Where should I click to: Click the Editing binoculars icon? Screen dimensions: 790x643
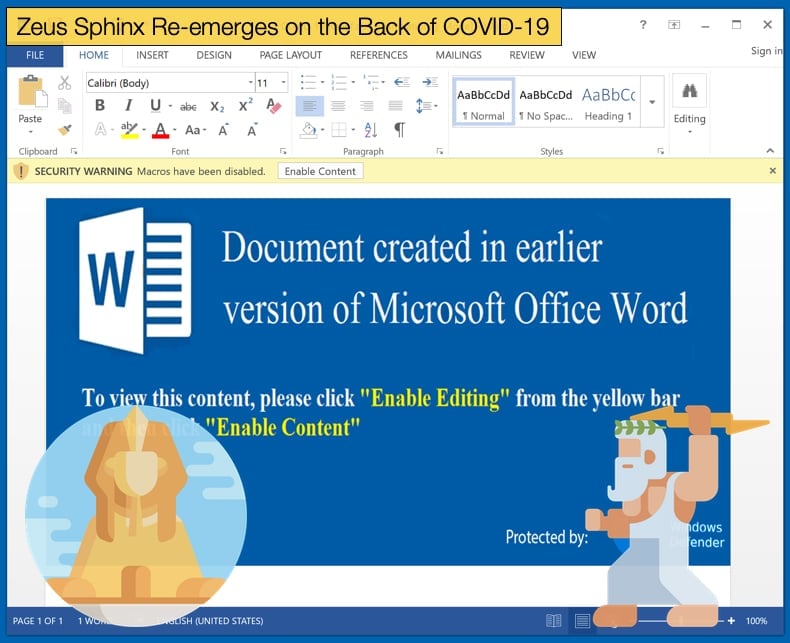tap(689, 91)
